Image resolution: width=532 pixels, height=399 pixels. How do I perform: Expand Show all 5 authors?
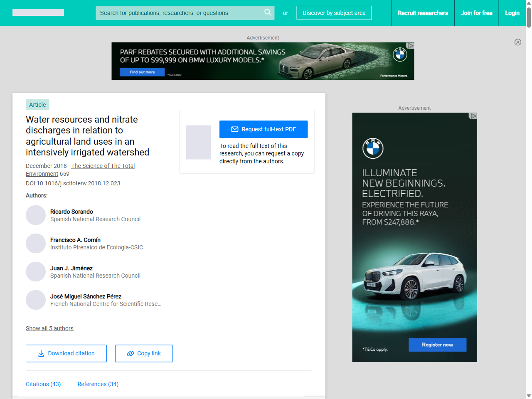(49, 328)
